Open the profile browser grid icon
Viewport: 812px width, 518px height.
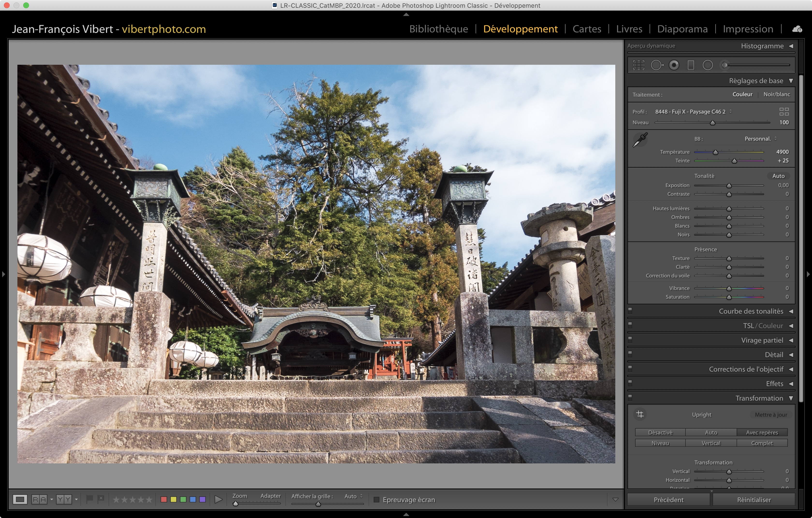click(x=784, y=112)
